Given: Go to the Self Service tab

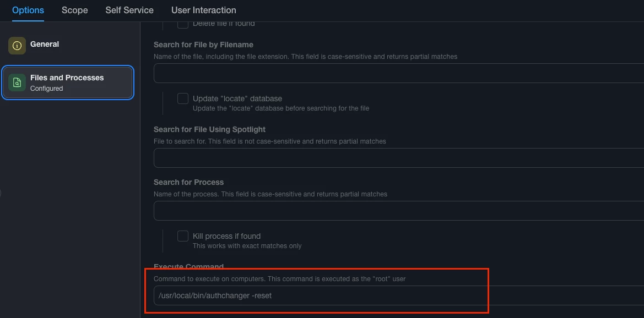Looking at the screenshot, I should click(129, 10).
